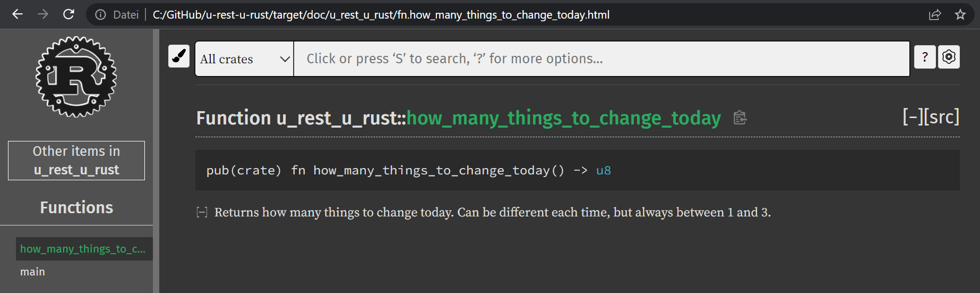Reload the page in browser
Image resolution: width=980 pixels, height=293 pixels.
(68, 14)
